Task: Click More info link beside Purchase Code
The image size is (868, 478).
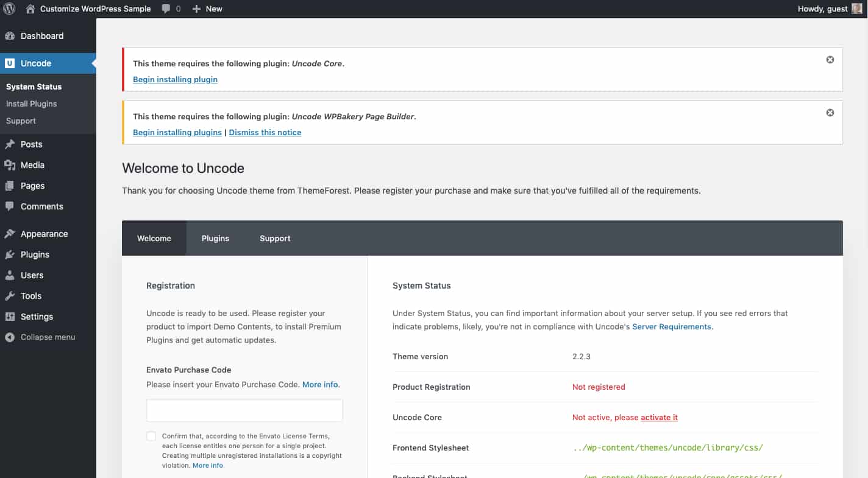Action: 320,385
